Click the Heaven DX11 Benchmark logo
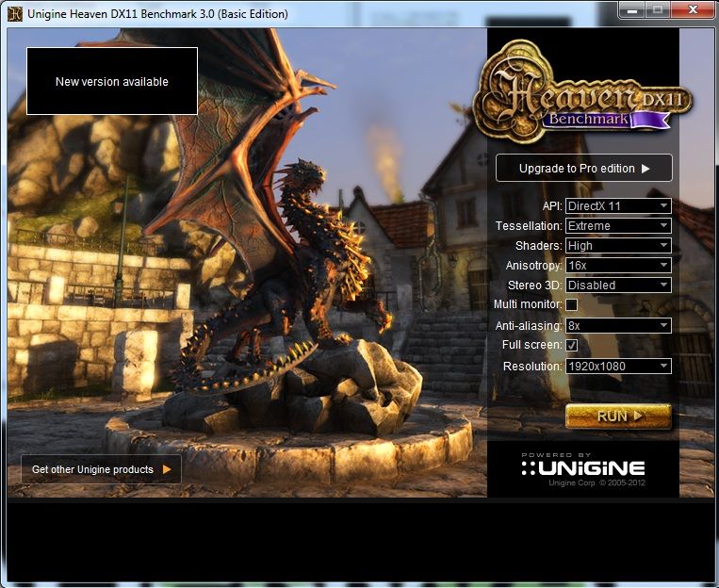This screenshot has width=719, height=588. point(582,91)
